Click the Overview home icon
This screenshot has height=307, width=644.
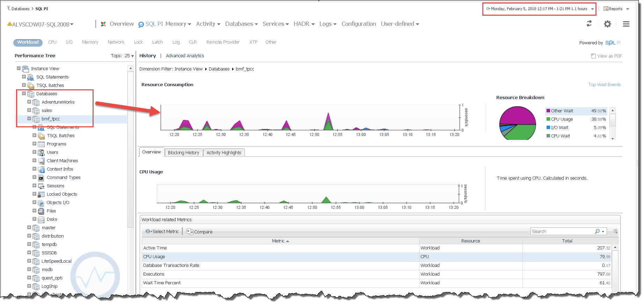pos(103,24)
